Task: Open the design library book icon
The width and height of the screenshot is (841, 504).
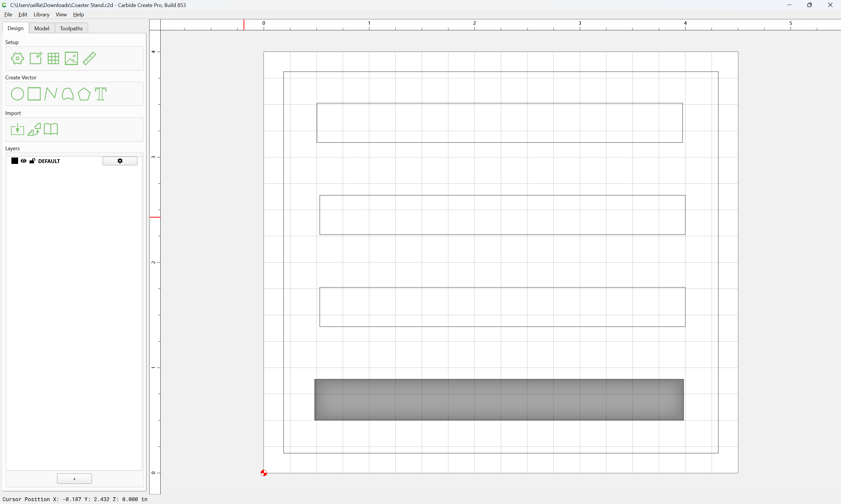Action: coord(51,129)
